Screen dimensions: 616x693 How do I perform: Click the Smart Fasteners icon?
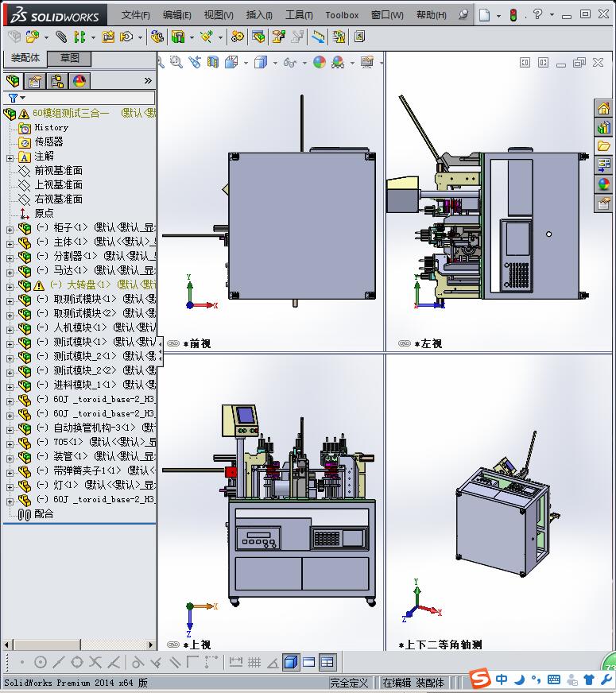pyautogui.click(x=108, y=37)
